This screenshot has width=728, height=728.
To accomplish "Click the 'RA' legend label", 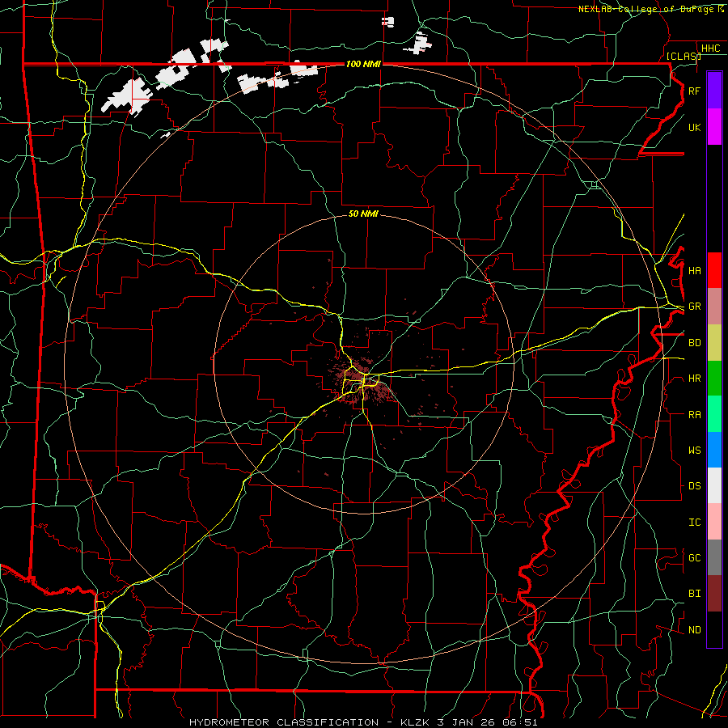I will [695, 415].
